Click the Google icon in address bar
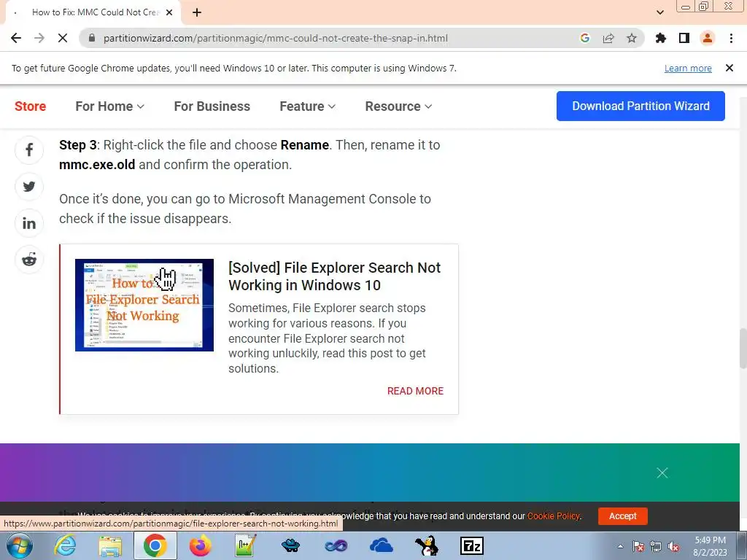The width and height of the screenshot is (747, 560). (585, 38)
